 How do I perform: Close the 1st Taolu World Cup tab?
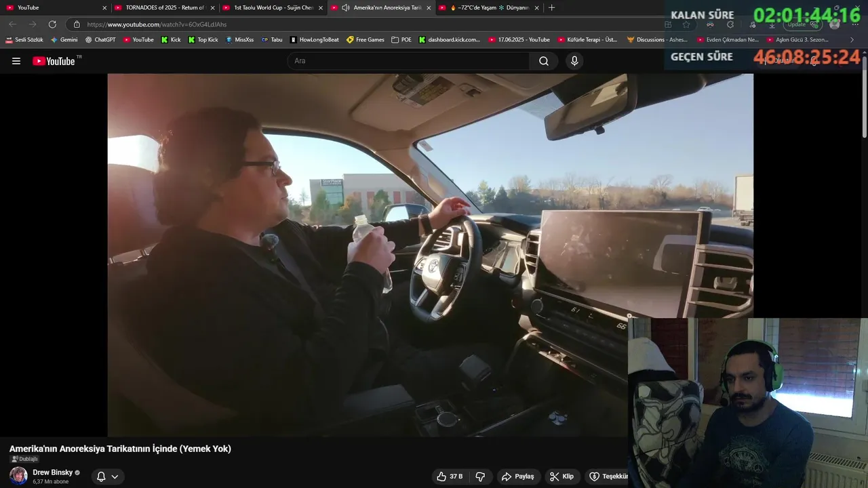click(x=321, y=7)
